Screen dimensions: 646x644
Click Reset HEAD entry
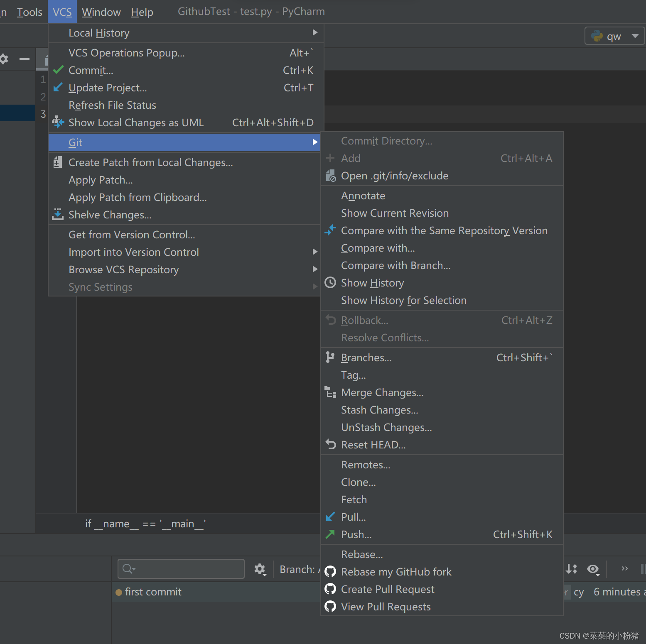pyautogui.click(x=442, y=445)
